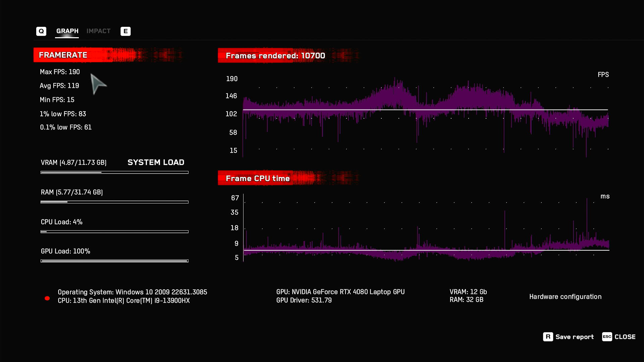Image resolution: width=644 pixels, height=362 pixels.
Task: Switch to the IMPACT tab
Action: tap(98, 31)
